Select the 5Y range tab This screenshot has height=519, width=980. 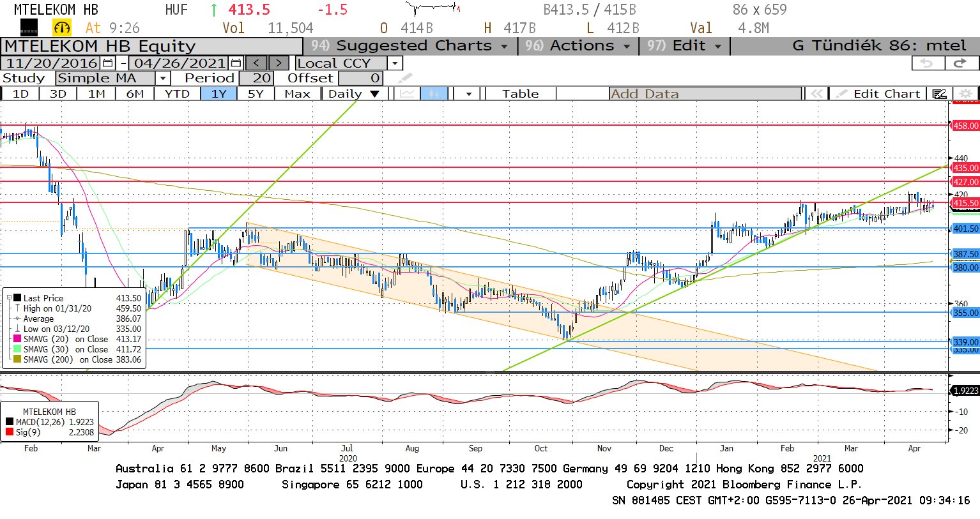tap(256, 94)
